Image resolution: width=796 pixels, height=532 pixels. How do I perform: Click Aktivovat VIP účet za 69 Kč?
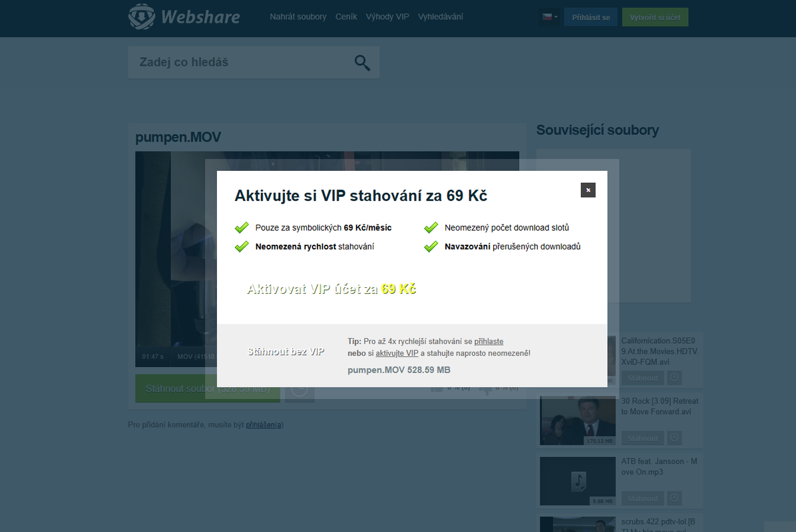point(331,289)
